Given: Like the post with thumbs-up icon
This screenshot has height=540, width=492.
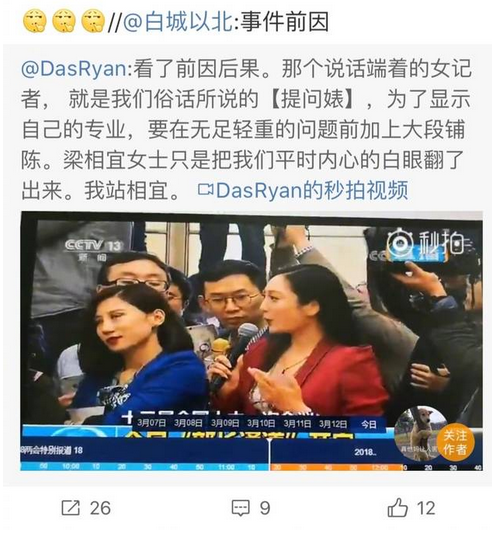Looking at the screenshot, I should 398,507.
